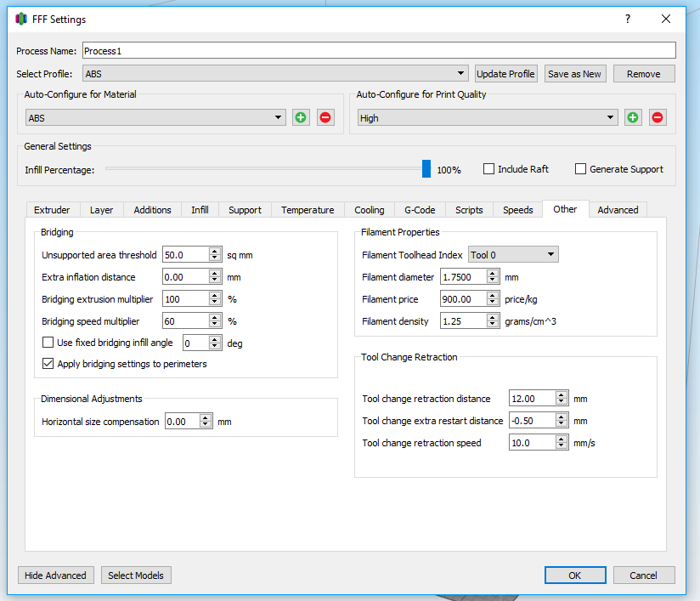Click the red remove material button
Screen dimensions: 700x601
(325, 117)
